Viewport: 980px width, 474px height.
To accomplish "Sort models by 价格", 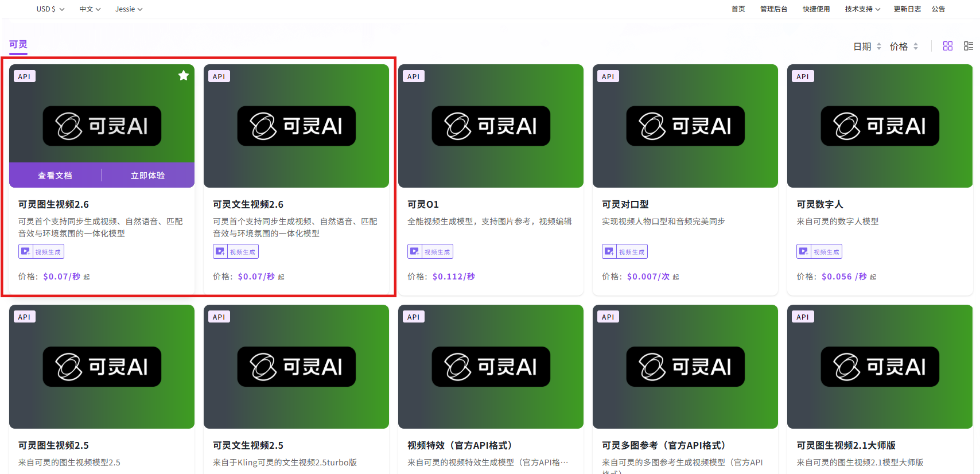I will [x=904, y=46].
